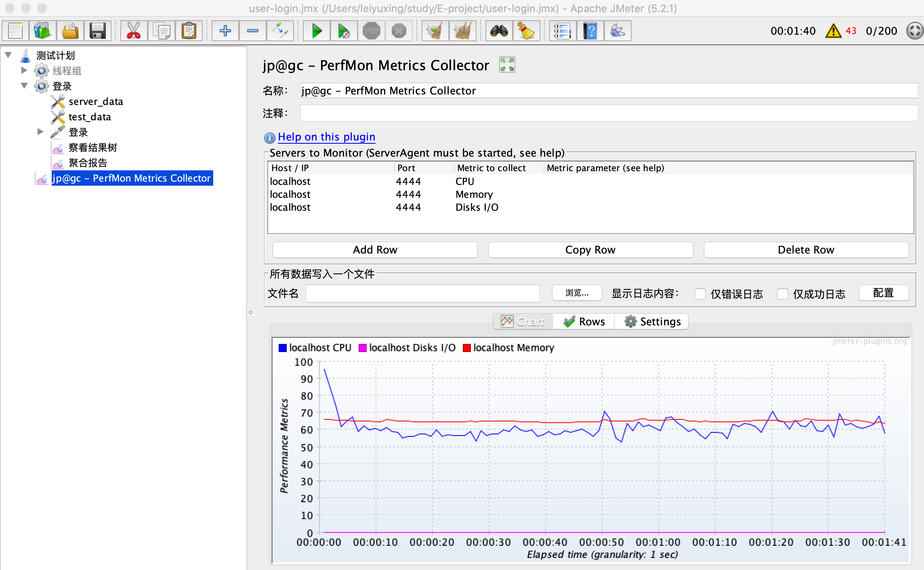Click the maximize chart icon beside title

[x=507, y=65]
